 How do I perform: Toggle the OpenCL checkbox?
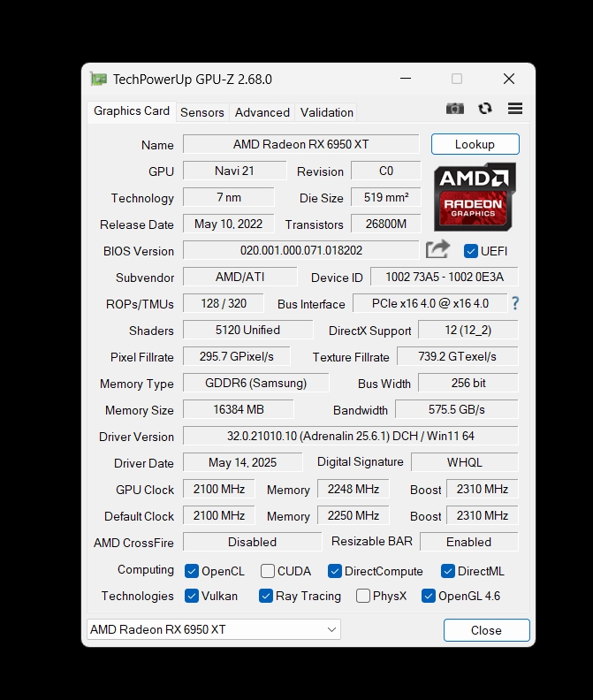(x=192, y=571)
